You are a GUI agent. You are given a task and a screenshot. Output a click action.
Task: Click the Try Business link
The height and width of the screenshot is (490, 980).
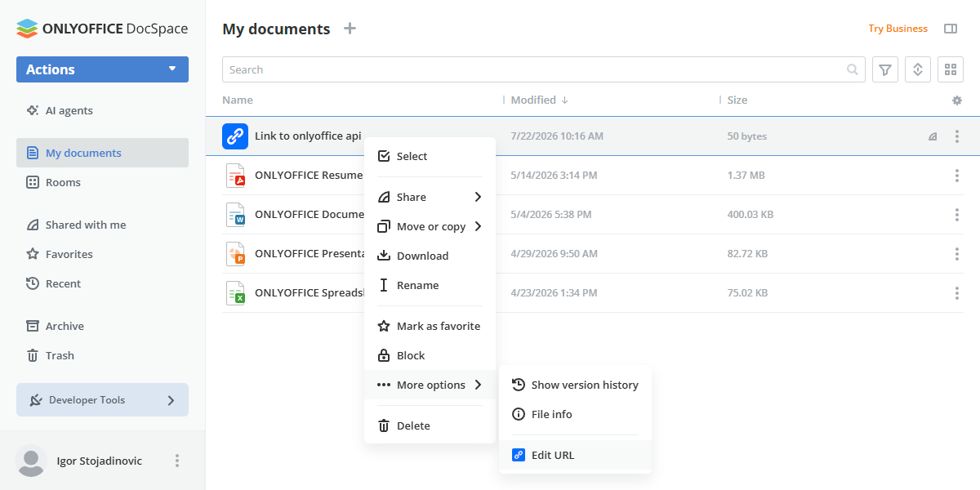tap(898, 29)
